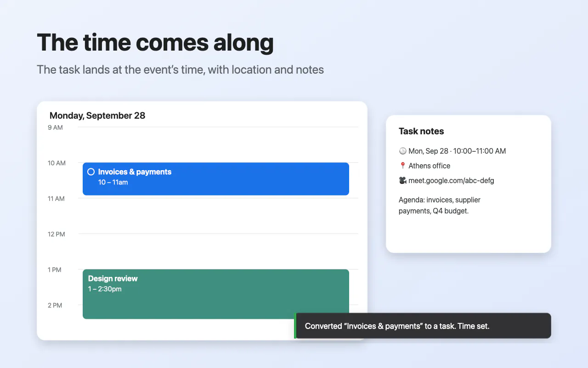The height and width of the screenshot is (368, 588).
Task: Click the toast Converted “Invoices & payments” to a task
Action: click(423, 326)
